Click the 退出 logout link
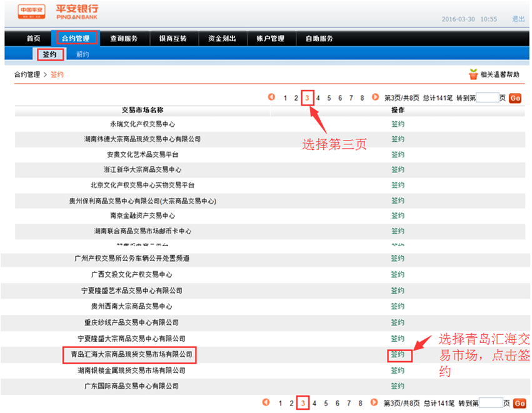 (518, 19)
